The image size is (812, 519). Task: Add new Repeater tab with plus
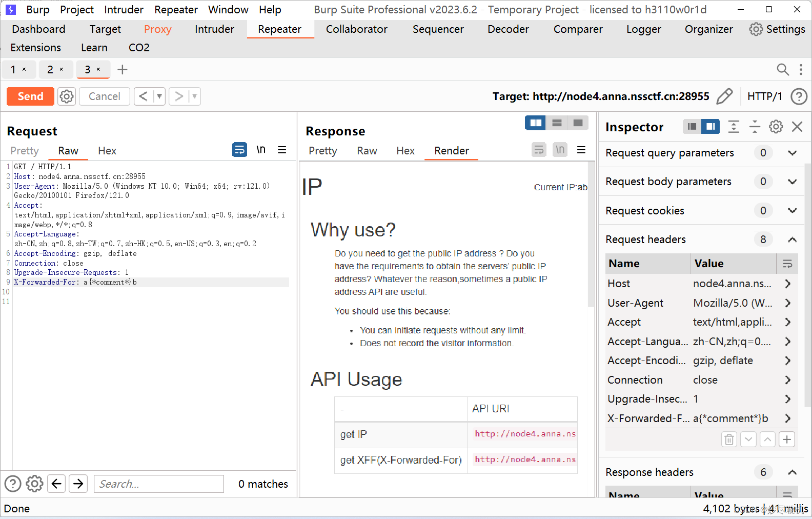click(122, 69)
